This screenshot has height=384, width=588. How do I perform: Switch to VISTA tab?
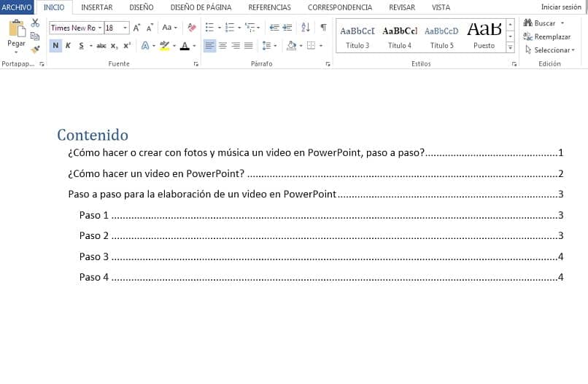[x=441, y=7]
